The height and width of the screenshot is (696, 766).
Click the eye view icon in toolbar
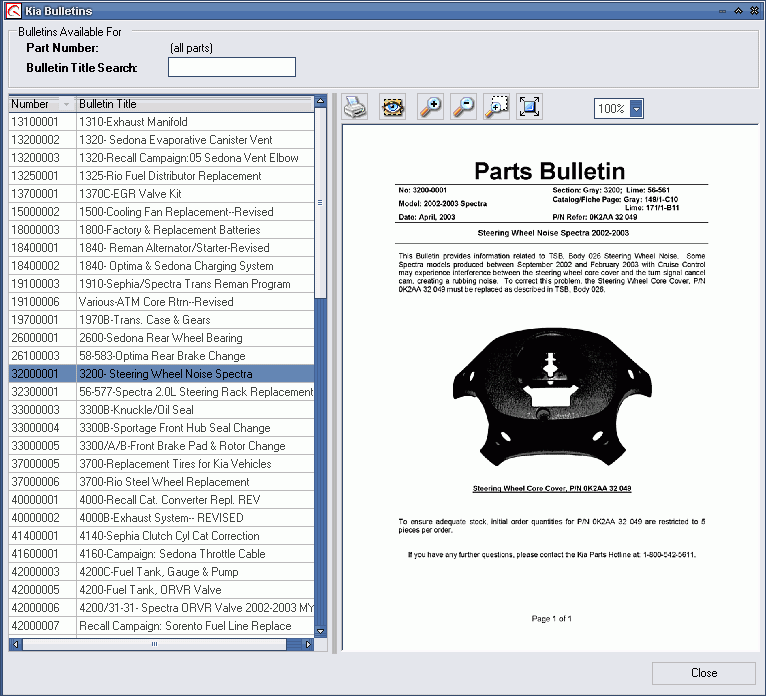[x=393, y=107]
